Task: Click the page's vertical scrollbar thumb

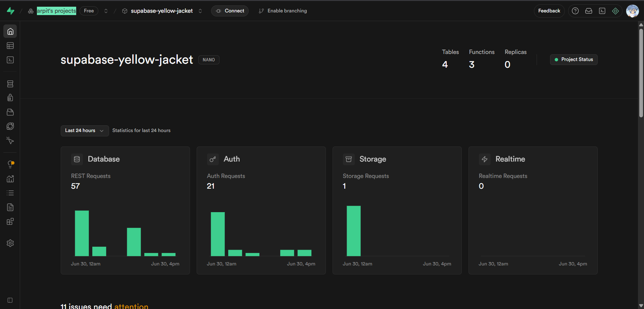Action: (x=641, y=73)
